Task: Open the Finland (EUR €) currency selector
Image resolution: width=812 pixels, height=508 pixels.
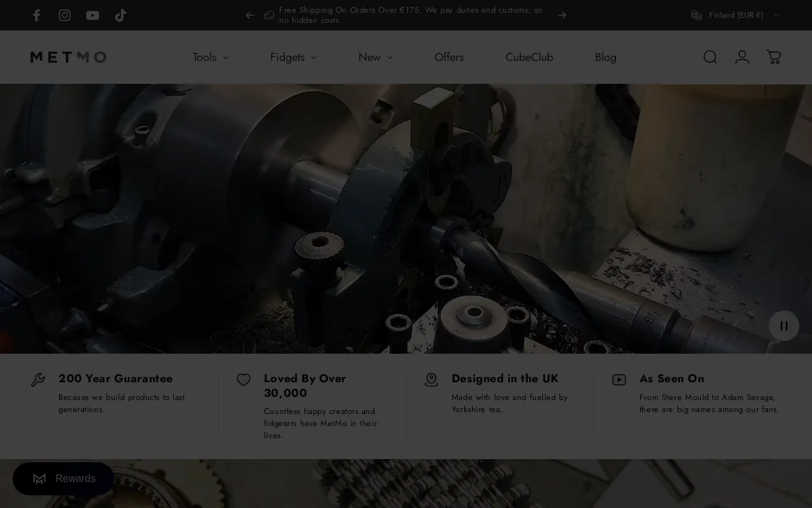Action: point(735,15)
